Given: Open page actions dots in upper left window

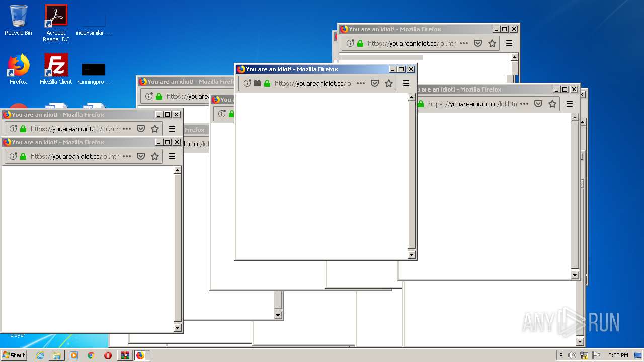Looking at the screenshot, I should [x=127, y=129].
